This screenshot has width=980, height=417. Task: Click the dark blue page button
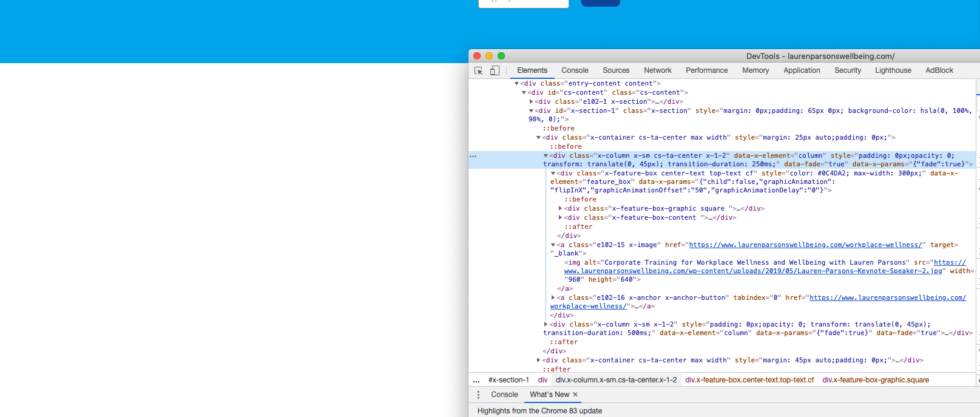pyautogui.click(x=601, y=3)
